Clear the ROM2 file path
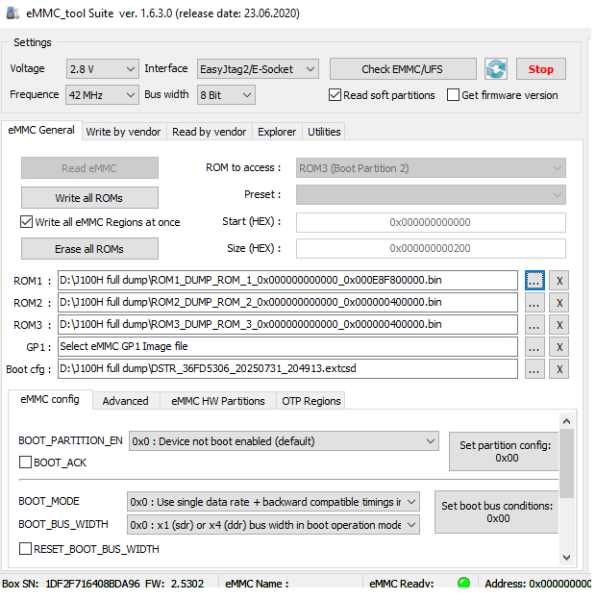Image resolution: width=596 pixels, height=600 pixels. [559, 303]
